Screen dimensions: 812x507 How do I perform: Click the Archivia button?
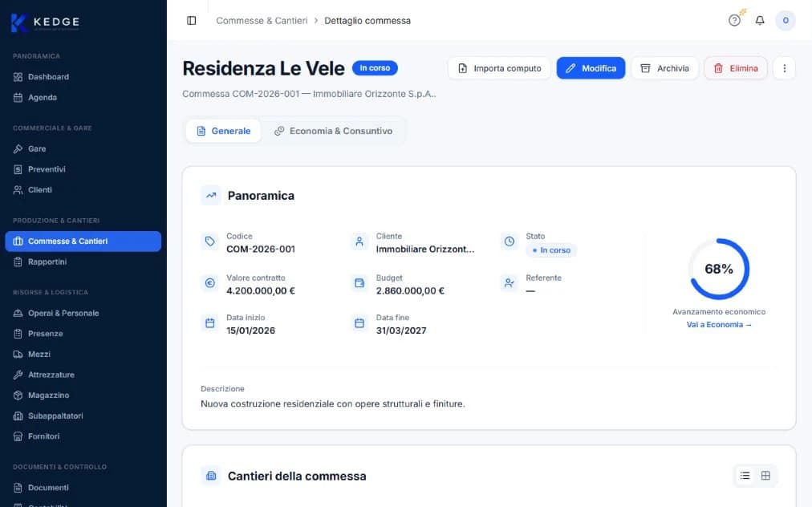[x=665, y=68]
